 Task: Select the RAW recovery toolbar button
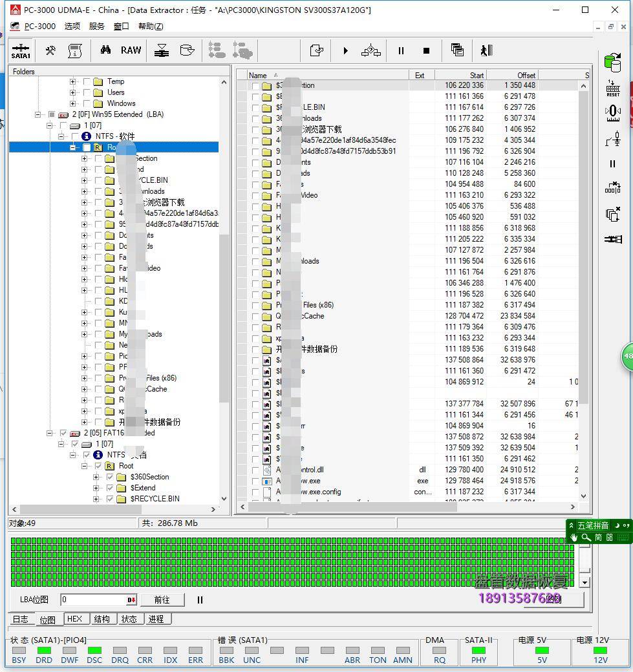(131, 50)
